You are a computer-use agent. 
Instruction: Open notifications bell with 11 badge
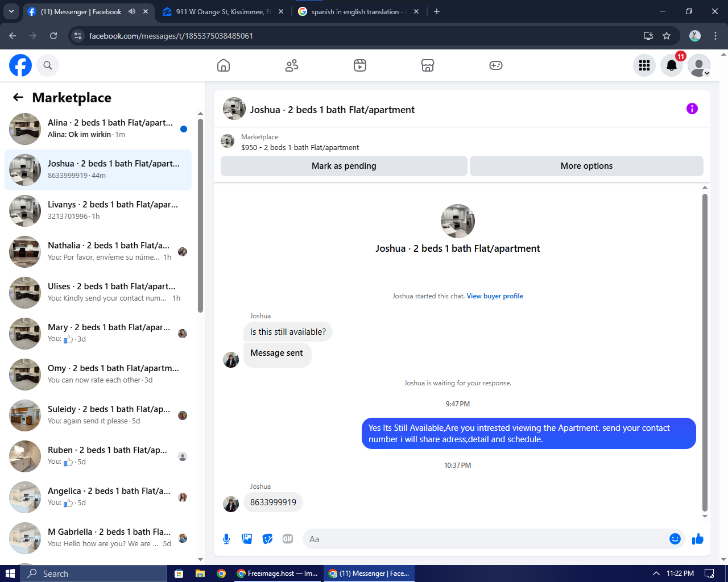[672, 65]
